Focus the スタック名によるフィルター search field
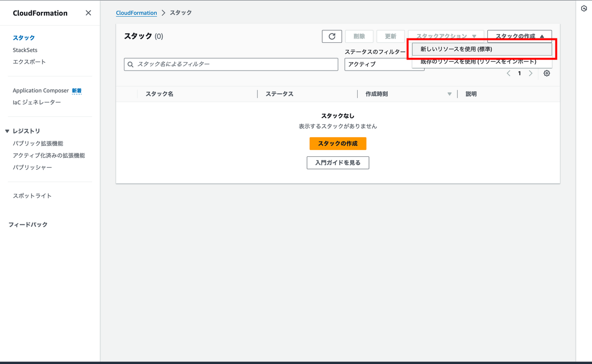The height and width of the screenshot is (364, 592). pyautogui.click(x=231, y=65)
